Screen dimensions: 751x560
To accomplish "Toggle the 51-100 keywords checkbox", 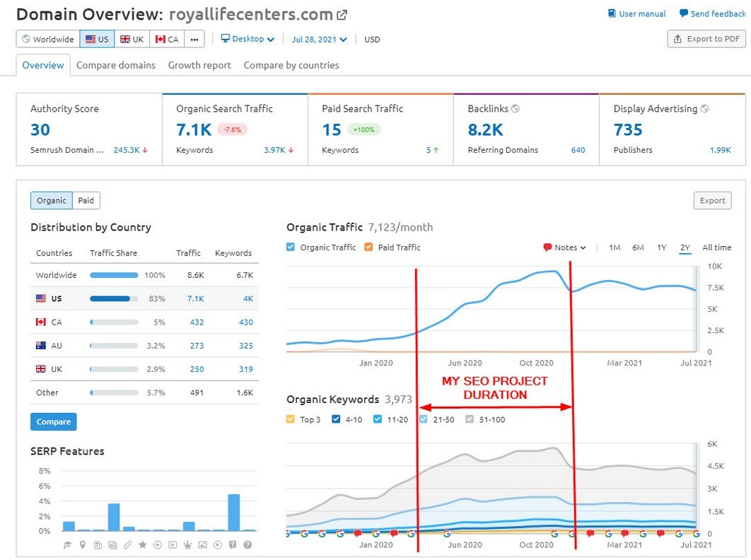I will [470, 419].
